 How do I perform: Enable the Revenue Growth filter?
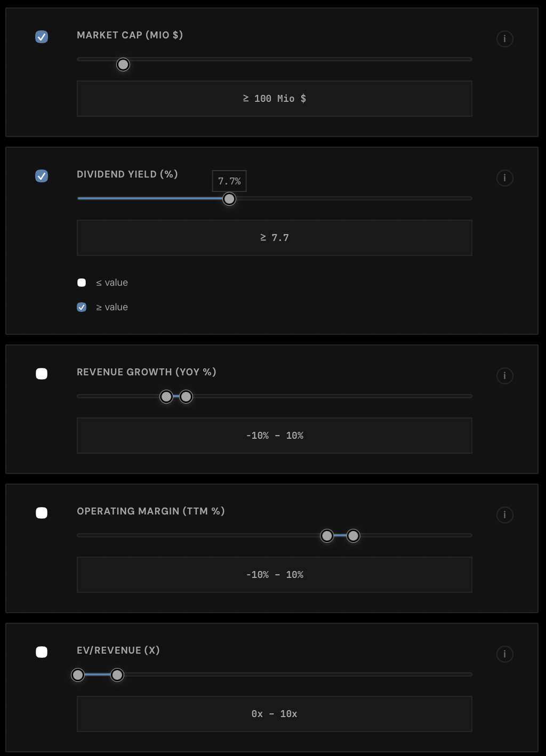point(42,374)
